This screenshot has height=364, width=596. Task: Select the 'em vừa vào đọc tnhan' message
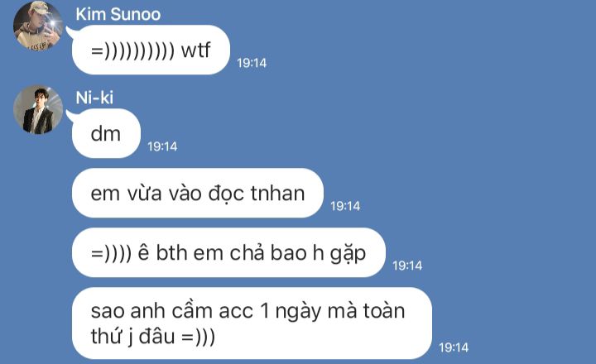tap(198, 193)
